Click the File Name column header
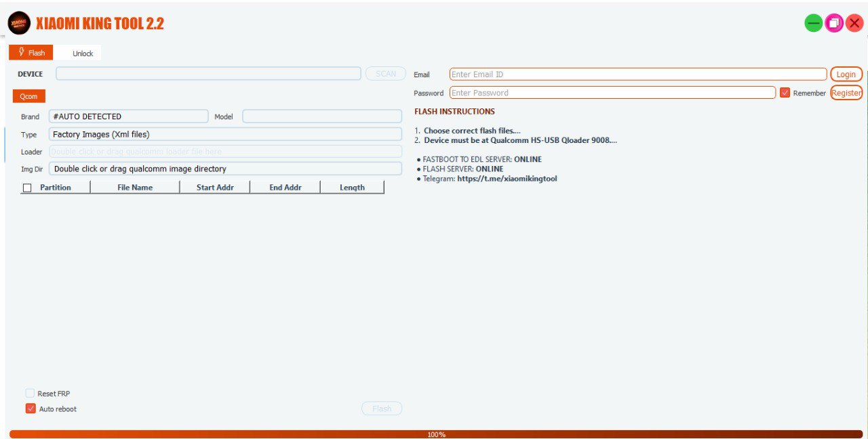The image size is (868, 439). pos(135,188)
